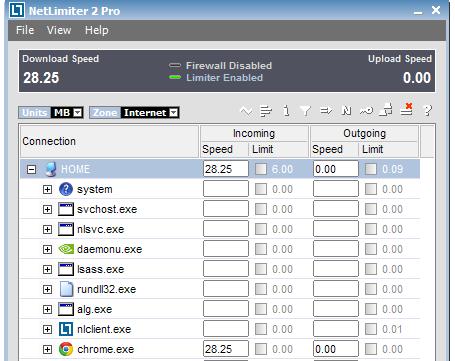Enable incoming limit checkbox for svchost.exe

[x=261, y=209]
